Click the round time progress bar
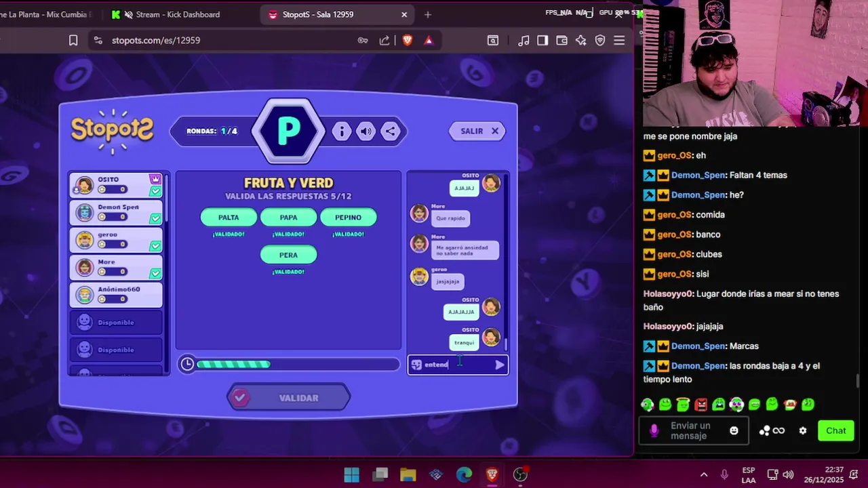 [298, 365]
